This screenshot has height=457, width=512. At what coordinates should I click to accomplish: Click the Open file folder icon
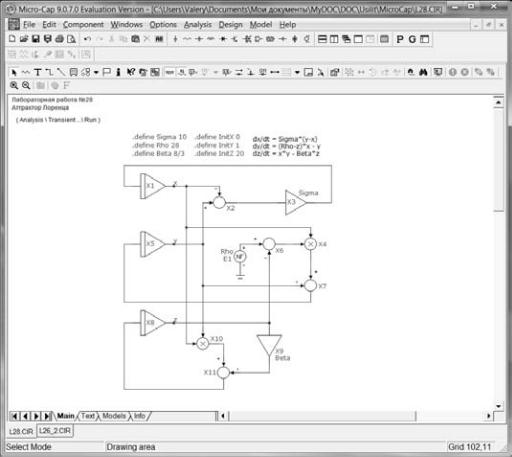pos(24,39)
